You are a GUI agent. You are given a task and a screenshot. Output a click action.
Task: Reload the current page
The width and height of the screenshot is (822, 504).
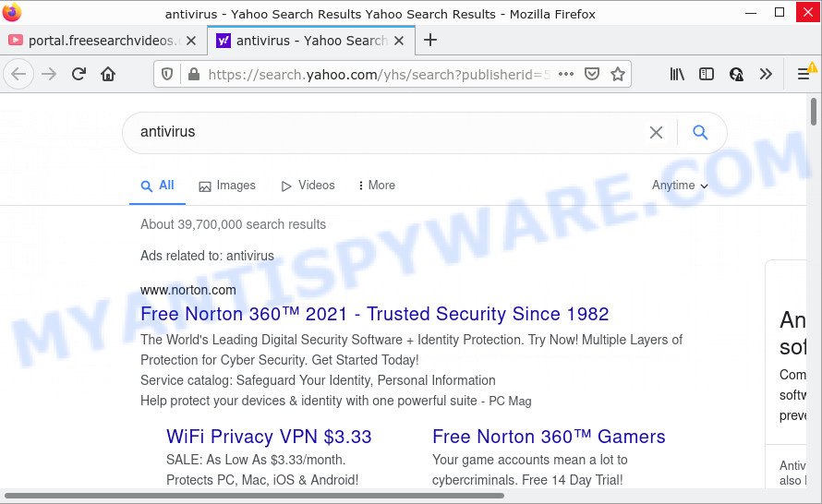[79, 74]
